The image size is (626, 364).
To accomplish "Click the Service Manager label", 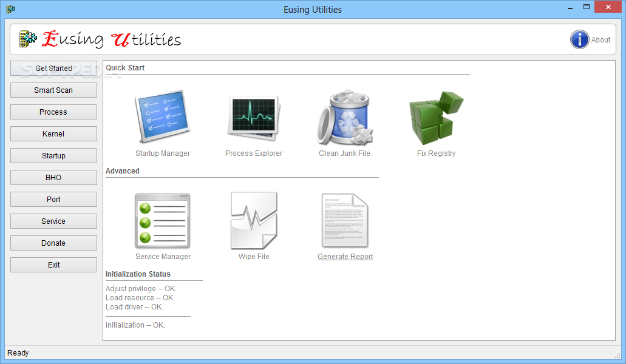I will click(163, 257).
